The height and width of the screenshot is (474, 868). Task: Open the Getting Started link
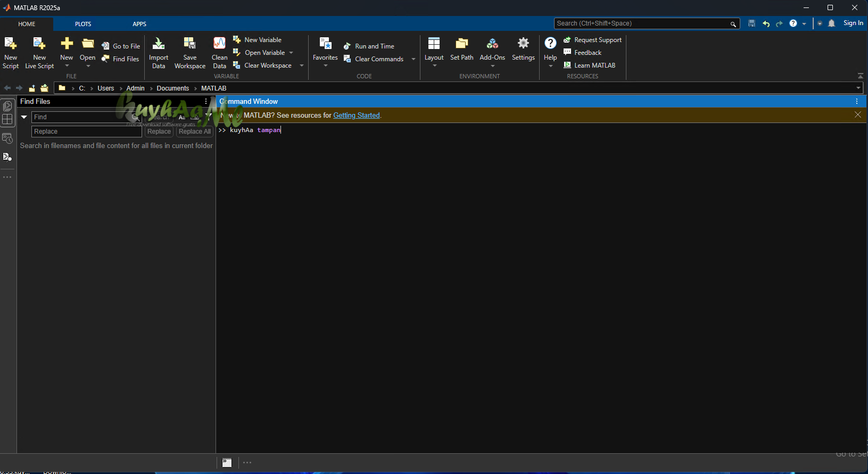pyautogui.click(x=357, y=115)
